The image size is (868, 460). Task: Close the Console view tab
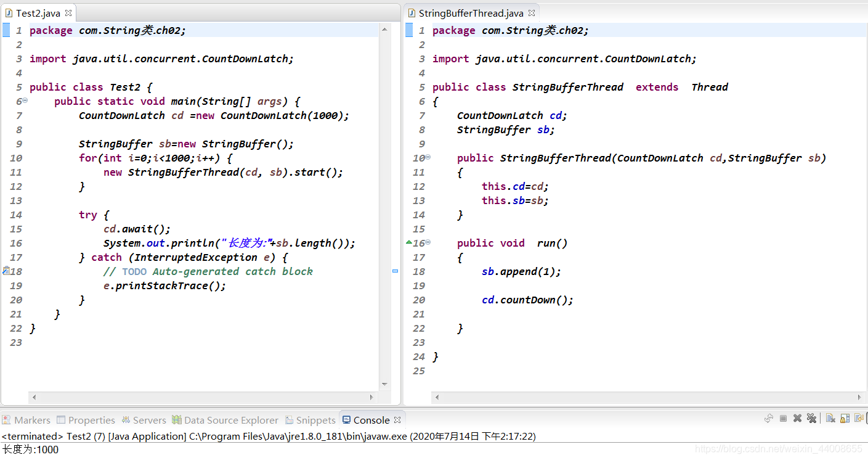point(397,420)
